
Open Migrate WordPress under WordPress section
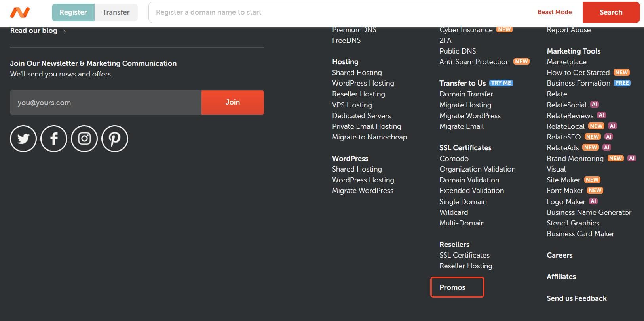[x=363, y=191]
